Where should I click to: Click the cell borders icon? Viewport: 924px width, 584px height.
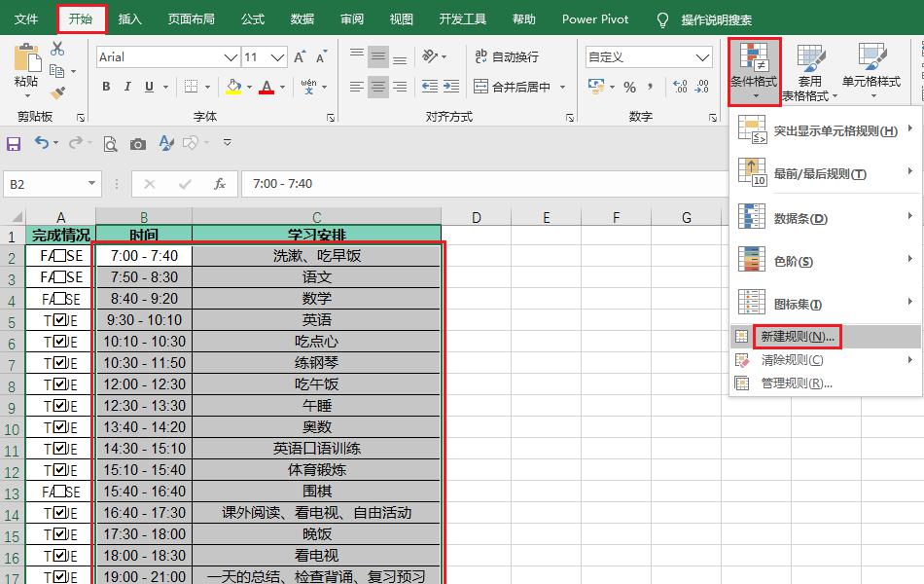(x=191, y=87)
